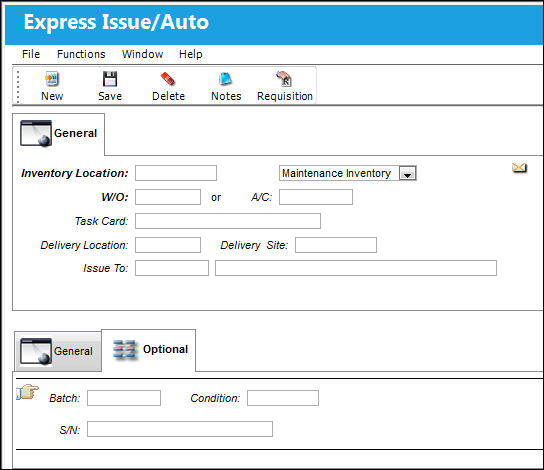544x470 pixels.
Task: Open the Help menu
Action: [190, 54]
